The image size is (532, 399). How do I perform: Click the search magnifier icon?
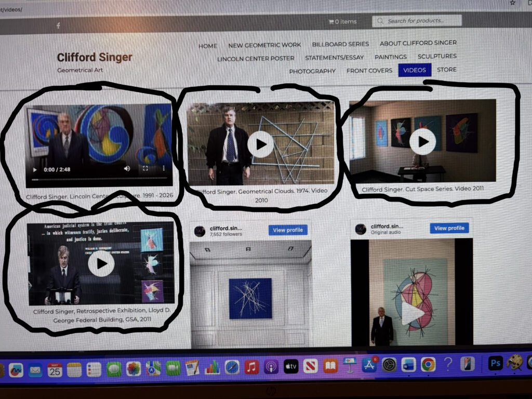[x=380, y=21]
